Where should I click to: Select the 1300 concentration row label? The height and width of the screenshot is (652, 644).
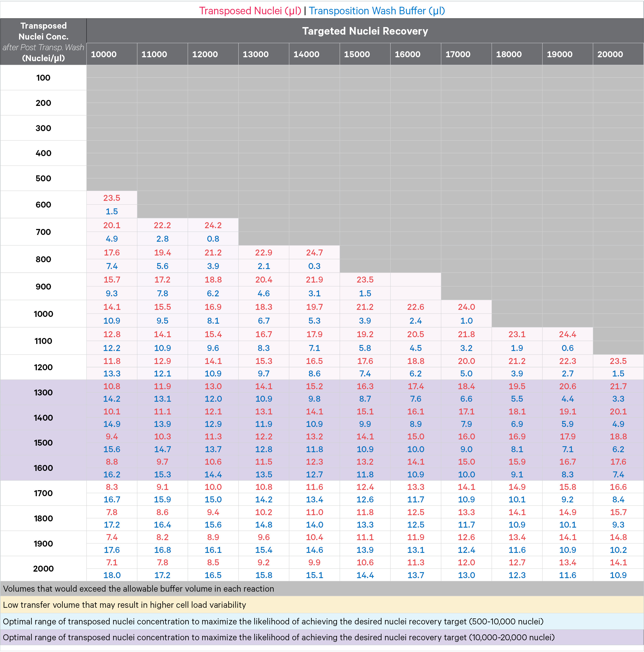tap(43, 393)
